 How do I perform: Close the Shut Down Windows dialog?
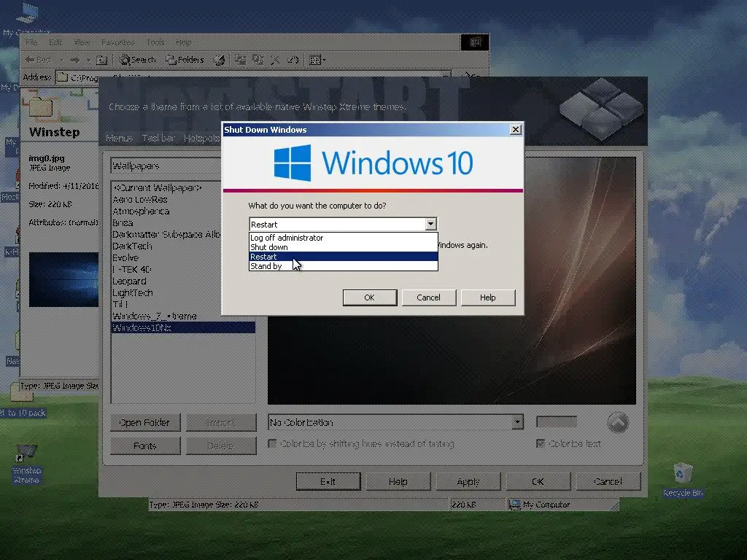coord(516,130)
